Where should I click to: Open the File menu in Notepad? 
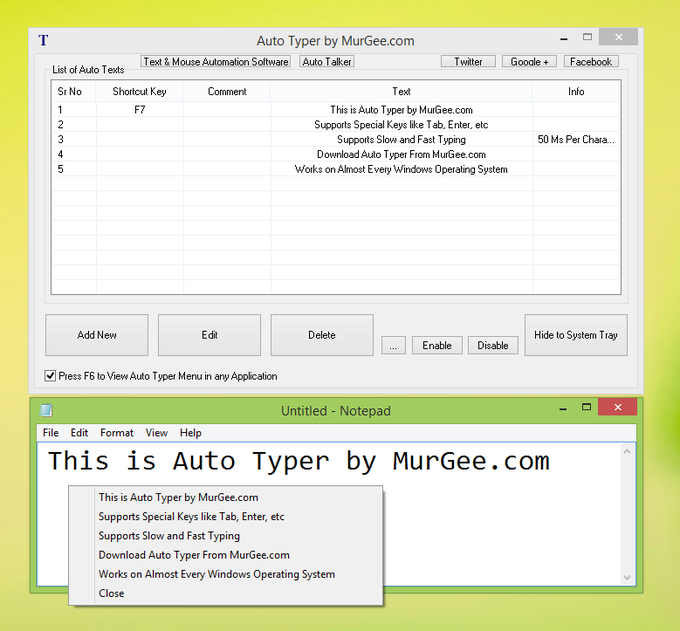click(x=50, y=433)
